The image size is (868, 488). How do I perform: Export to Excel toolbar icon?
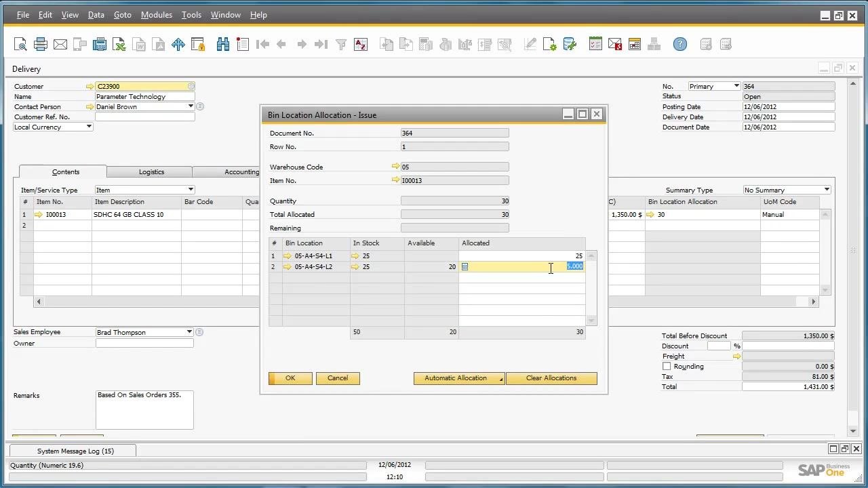[x=119, y=45]
